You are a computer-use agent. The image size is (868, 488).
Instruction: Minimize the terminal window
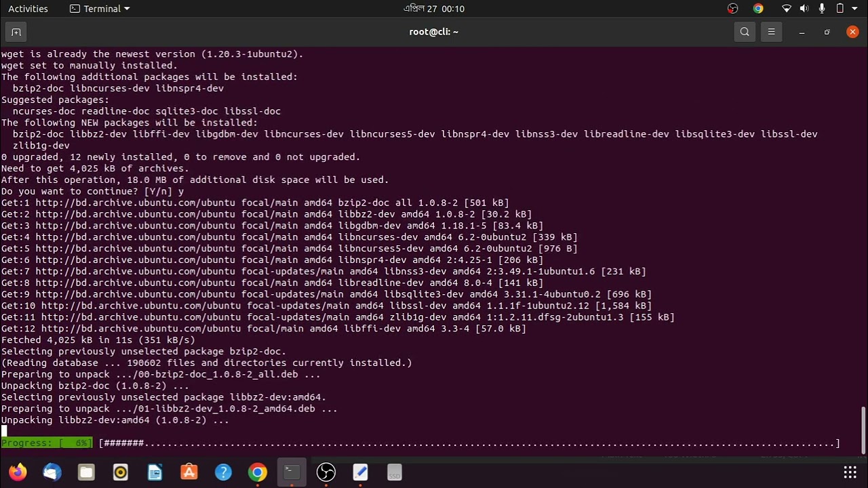pos(802,32)
